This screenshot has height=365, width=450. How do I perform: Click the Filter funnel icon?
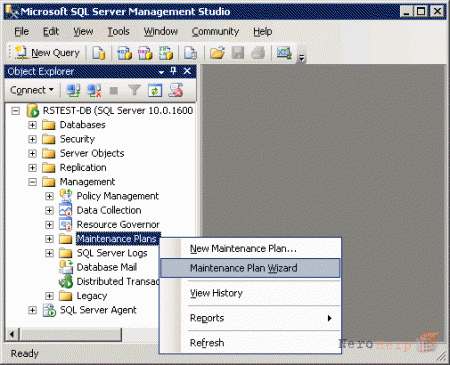(134, 90)
